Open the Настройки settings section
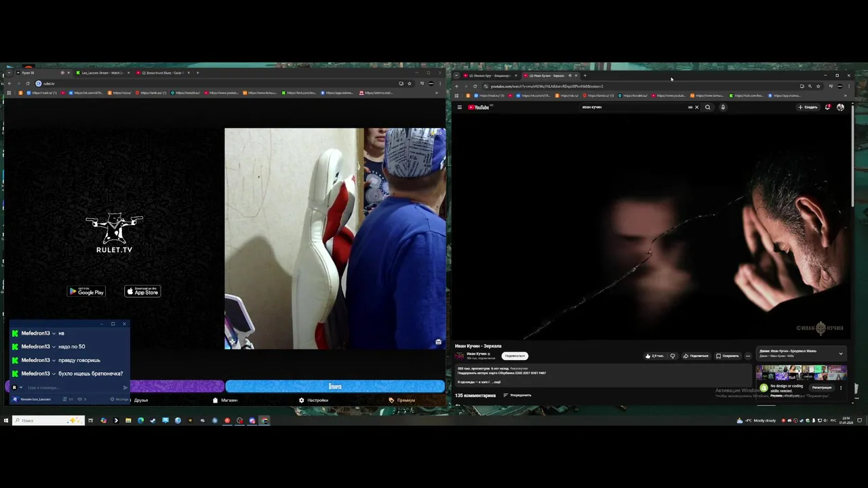Screen dimensions: 868x488 313,400
